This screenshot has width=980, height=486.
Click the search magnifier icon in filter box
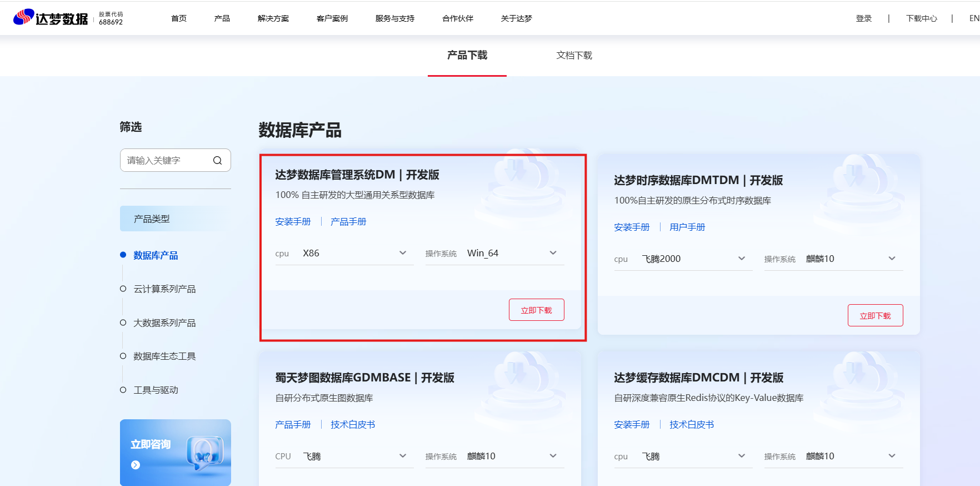pos(217,161)
